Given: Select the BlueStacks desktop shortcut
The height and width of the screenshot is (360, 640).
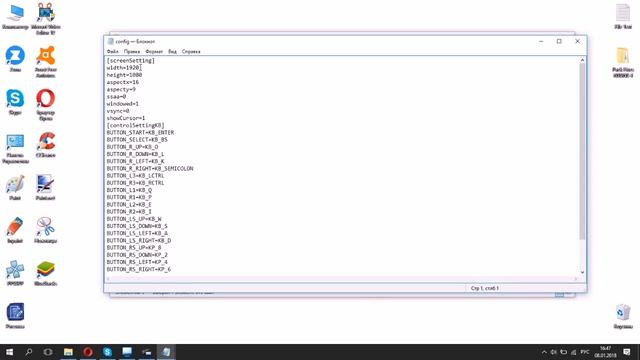Looking at the screenshot, I should 46,273.
